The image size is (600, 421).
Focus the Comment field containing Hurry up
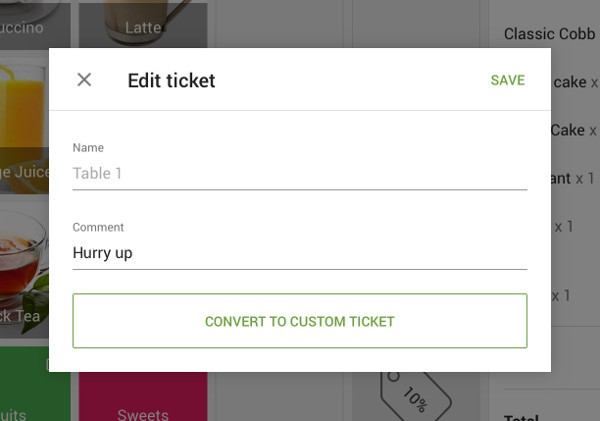click(299, 253)
